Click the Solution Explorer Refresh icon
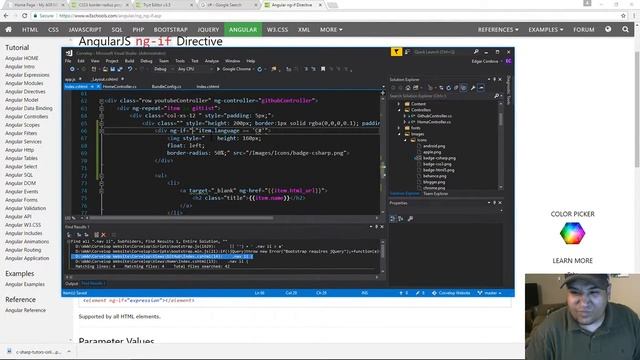Image resolution: width=640 pixels, height=360 pixels. [x=449, y=88]
